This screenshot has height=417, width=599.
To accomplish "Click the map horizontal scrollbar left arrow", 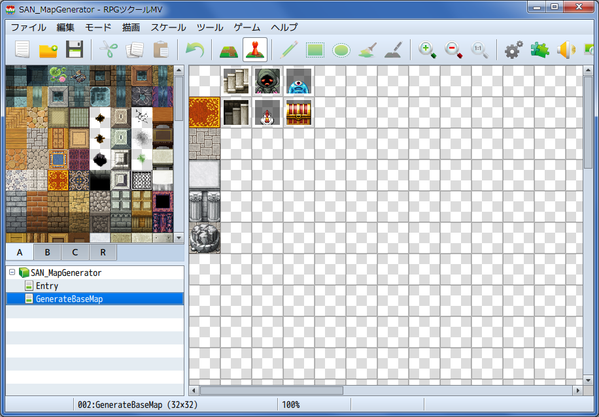I will [x=194, y=390].
